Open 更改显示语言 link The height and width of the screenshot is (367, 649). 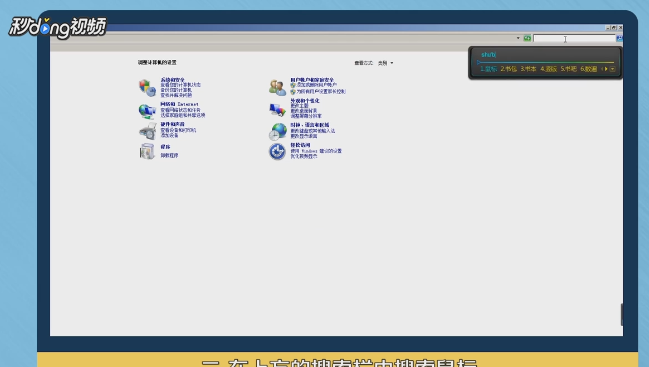304,136
